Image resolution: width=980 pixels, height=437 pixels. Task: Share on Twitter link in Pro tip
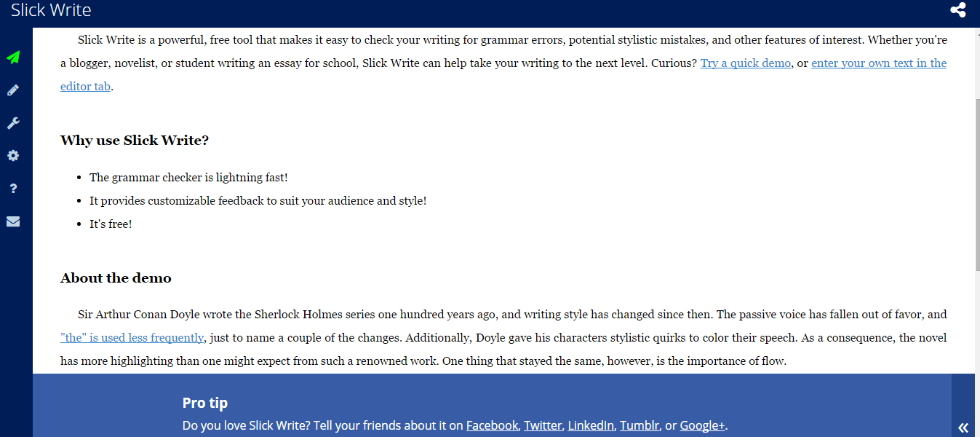point(543,425)
